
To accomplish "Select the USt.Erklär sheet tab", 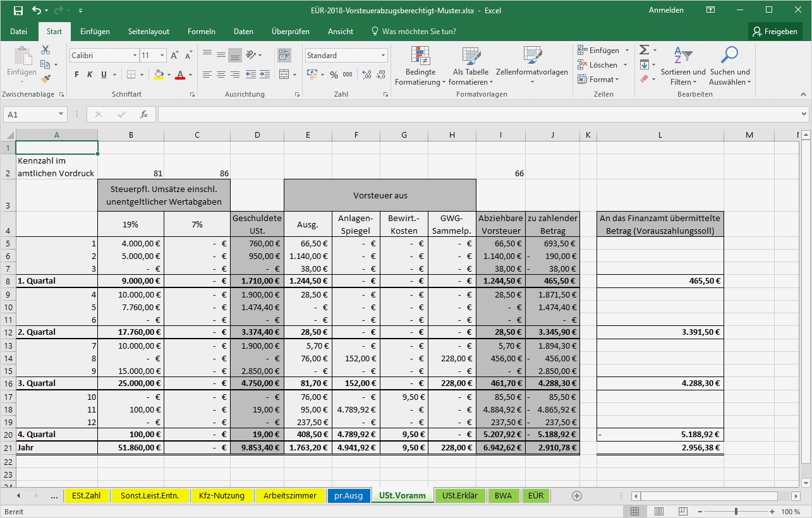I will coord(460,496).
